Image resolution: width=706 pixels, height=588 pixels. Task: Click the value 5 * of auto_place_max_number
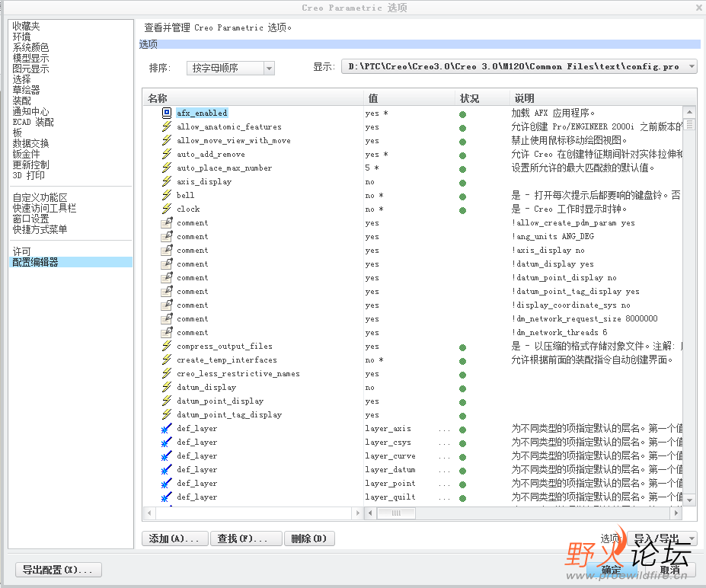372,168
